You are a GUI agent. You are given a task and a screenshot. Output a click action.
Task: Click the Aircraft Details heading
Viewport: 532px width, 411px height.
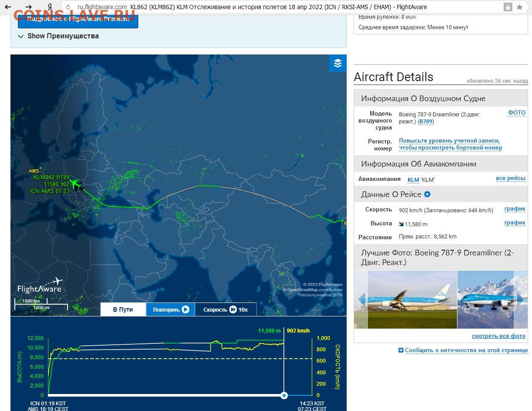point(393,77)
